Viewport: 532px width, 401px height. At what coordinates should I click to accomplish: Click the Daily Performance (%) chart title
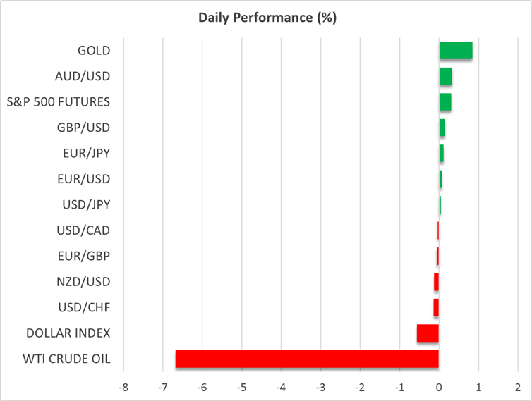click(266, 18)
